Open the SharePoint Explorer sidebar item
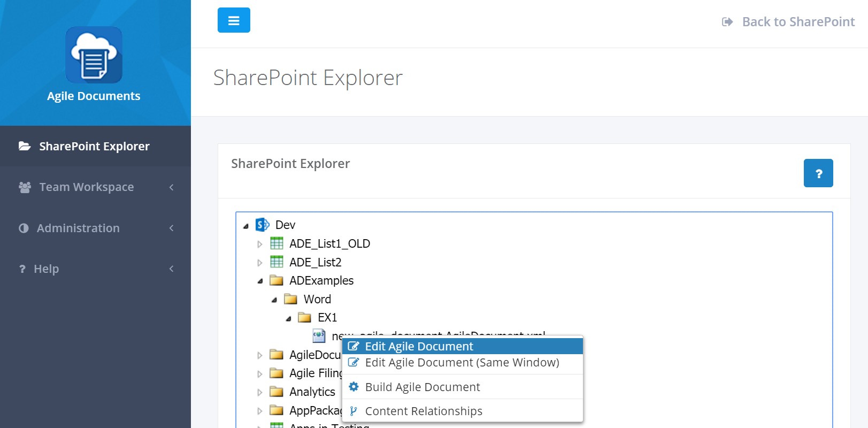 pyautogui.click(x=95, y=146)
